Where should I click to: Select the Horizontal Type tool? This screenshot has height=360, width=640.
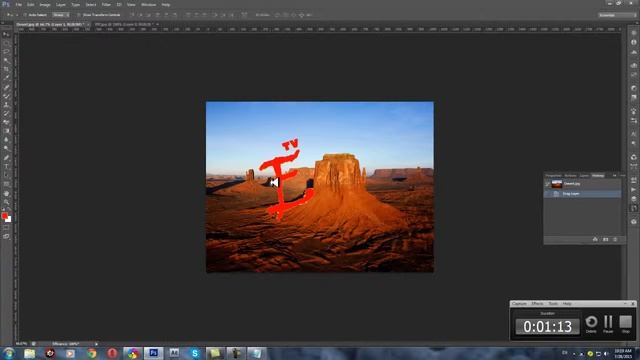pos(6,167)
